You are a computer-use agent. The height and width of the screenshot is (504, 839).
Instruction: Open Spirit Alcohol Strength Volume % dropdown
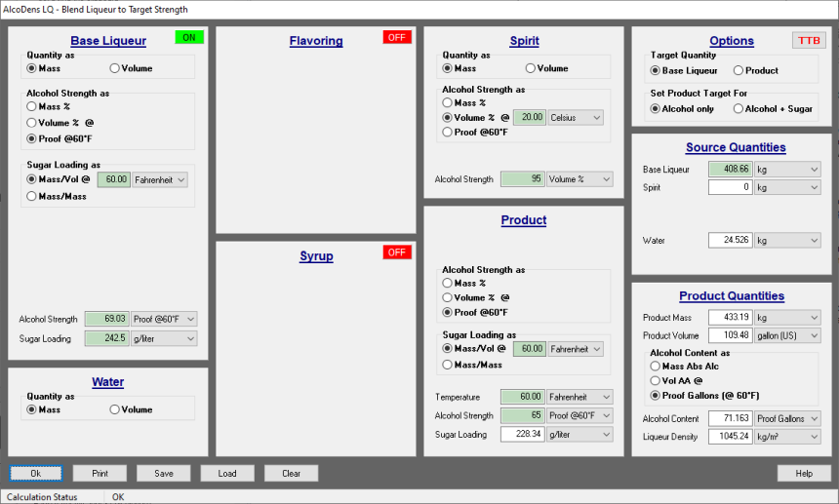[579, 179]
